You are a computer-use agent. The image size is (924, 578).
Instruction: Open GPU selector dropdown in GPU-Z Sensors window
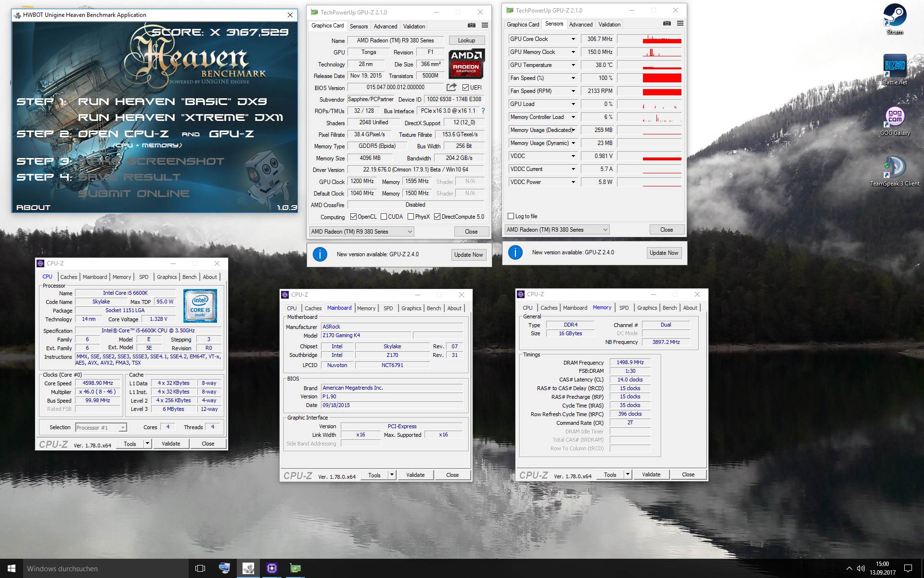click(557, 230)
